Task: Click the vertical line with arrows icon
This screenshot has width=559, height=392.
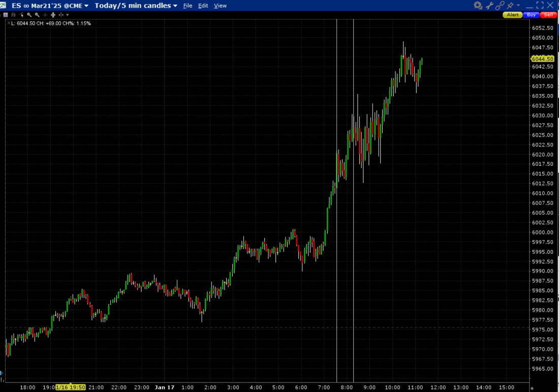Action: pos(61,15)
